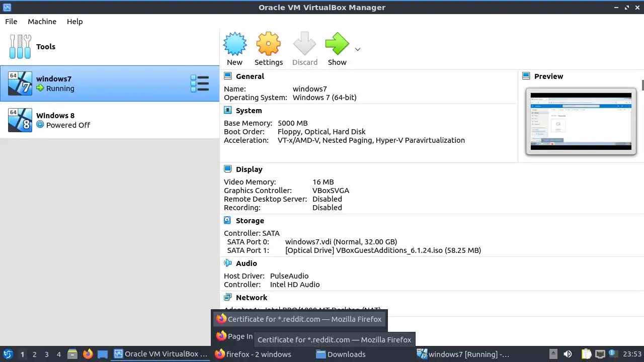Viewport: 644px width, 362px height.
Task: Switch to workspace 1 in the taskbar
Action: pyautogui.click(x=22, y=354)
